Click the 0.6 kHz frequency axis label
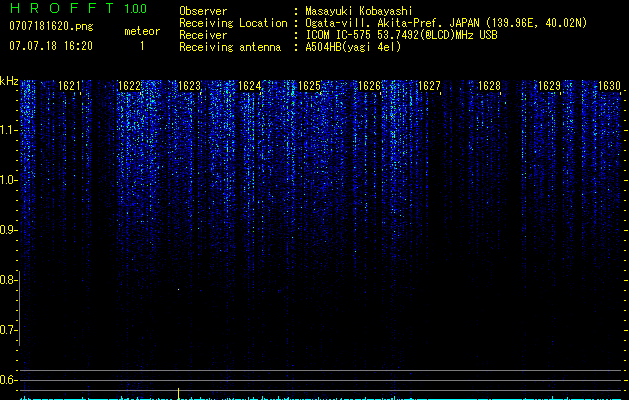Screen dimensions: 629x400 pos(8,380)
